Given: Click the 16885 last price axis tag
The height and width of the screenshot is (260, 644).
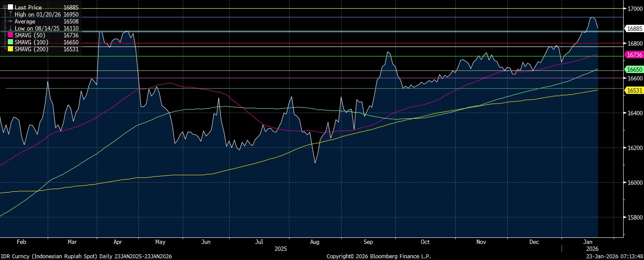Looking at the screenshot, I should pyautogui.click(x=634, y=29).
